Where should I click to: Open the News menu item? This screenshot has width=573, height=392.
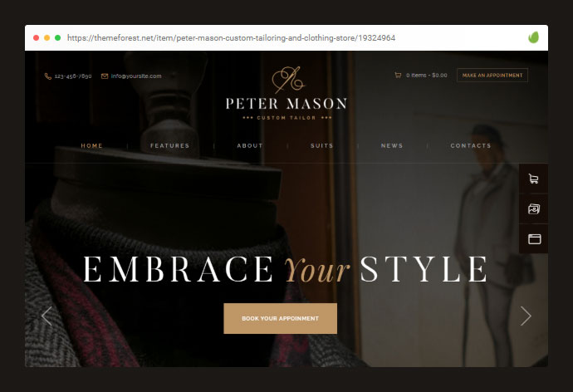[392, 145]
